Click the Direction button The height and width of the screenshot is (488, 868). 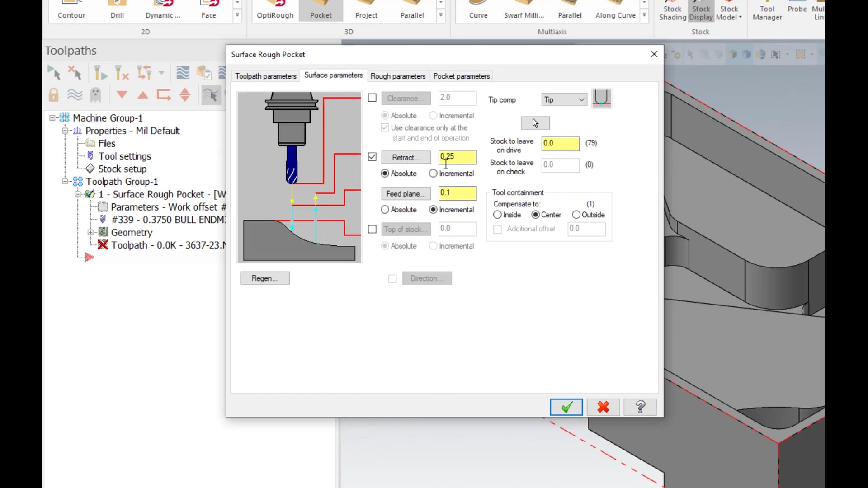point(427,278)
